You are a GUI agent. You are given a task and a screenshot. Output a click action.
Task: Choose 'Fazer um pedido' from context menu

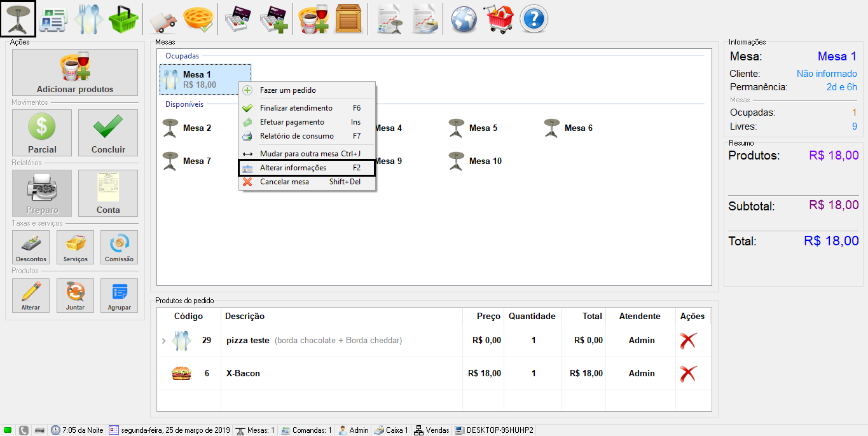point(287,90)
